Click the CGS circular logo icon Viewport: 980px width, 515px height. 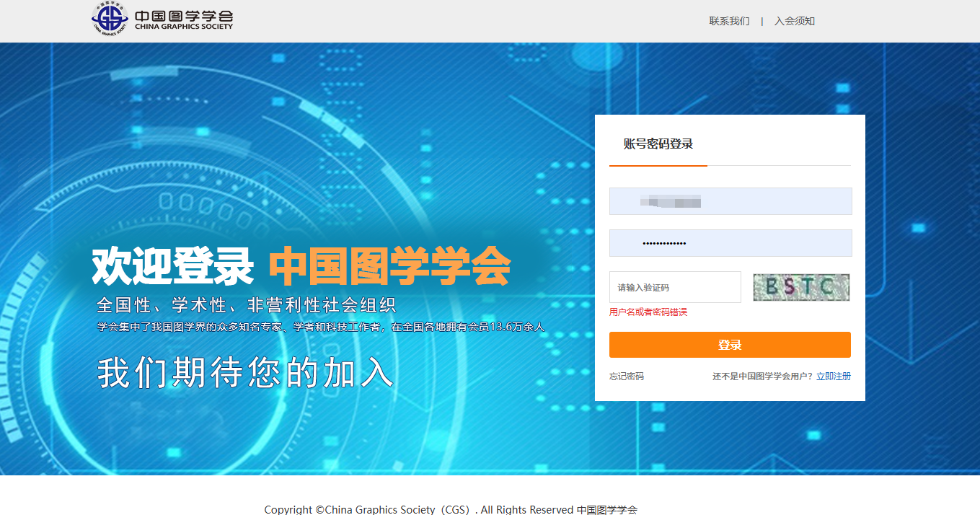click(x=110, y=19)
